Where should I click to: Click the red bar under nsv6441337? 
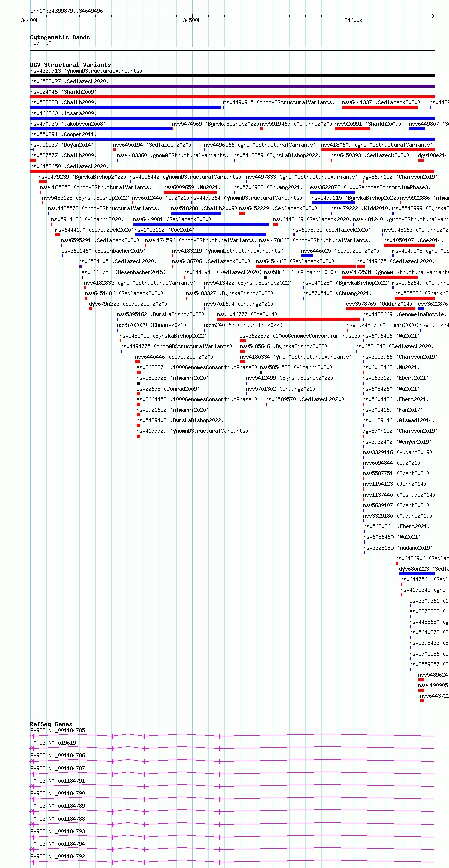(380, 107)
